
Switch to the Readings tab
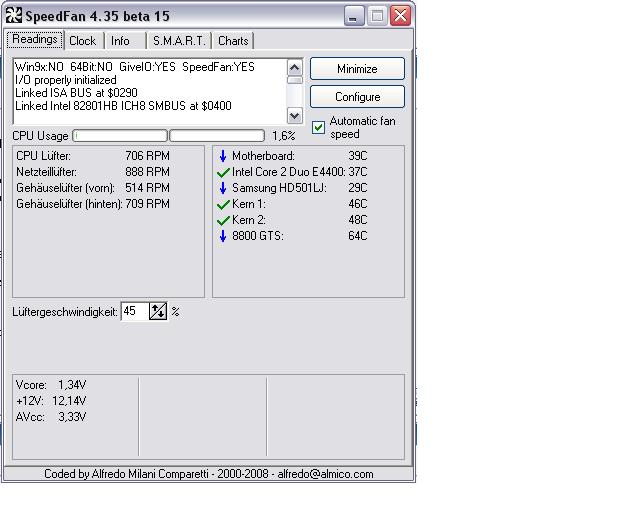[35, 40]
